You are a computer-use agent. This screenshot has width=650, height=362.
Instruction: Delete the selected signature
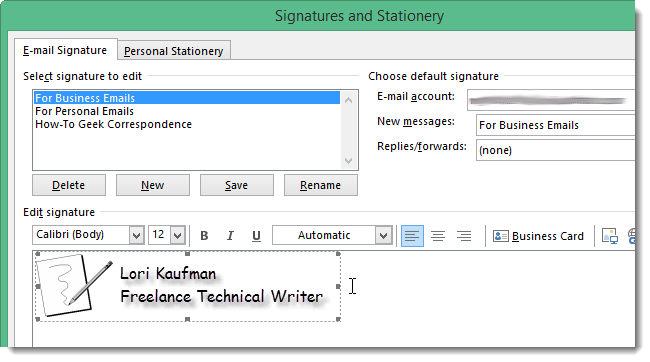click(69, 185)
